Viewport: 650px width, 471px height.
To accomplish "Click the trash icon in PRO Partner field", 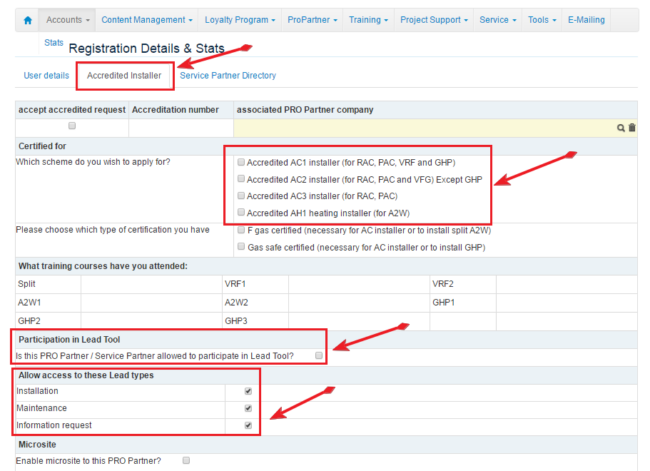I will (x=631, y=128).
